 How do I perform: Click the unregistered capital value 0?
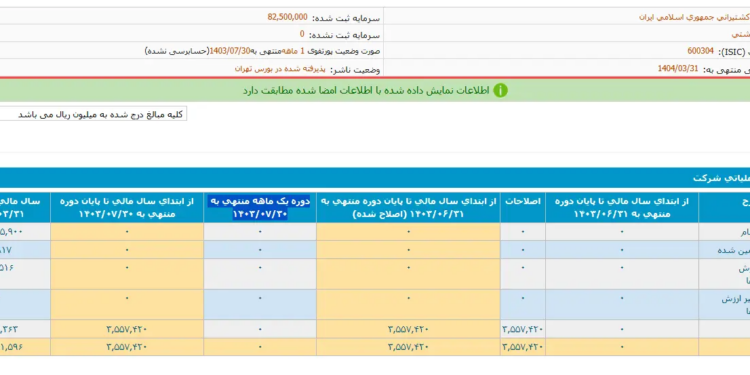point(302,34)
